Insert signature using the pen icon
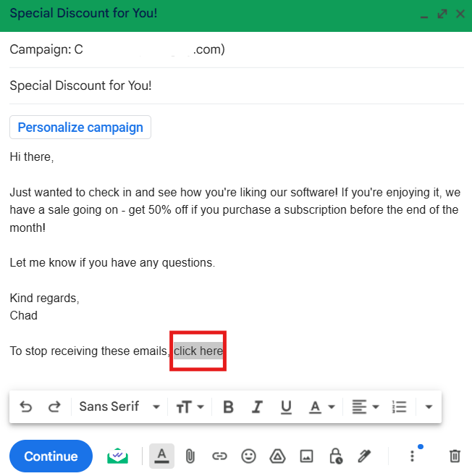 (x=365, y=456)
